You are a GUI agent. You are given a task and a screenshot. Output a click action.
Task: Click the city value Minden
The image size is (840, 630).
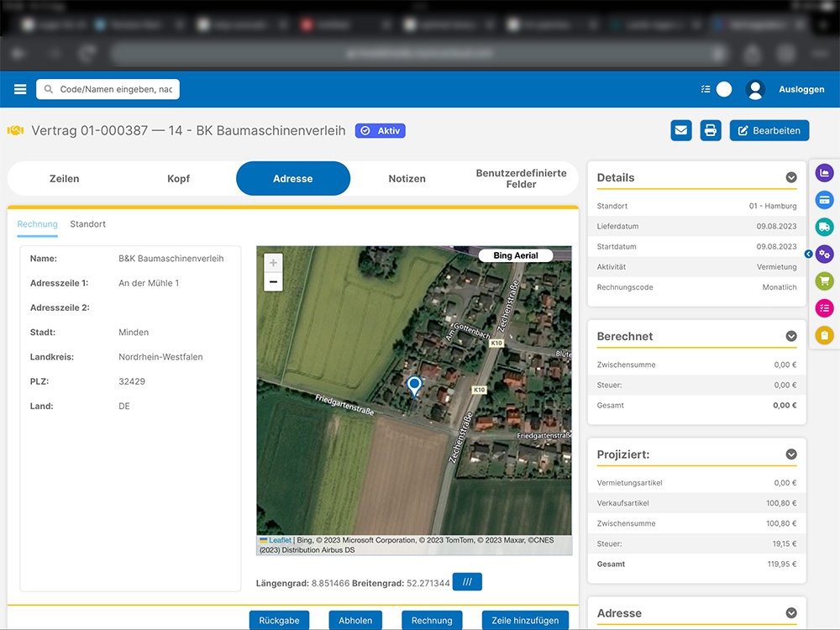click(134, 332)
